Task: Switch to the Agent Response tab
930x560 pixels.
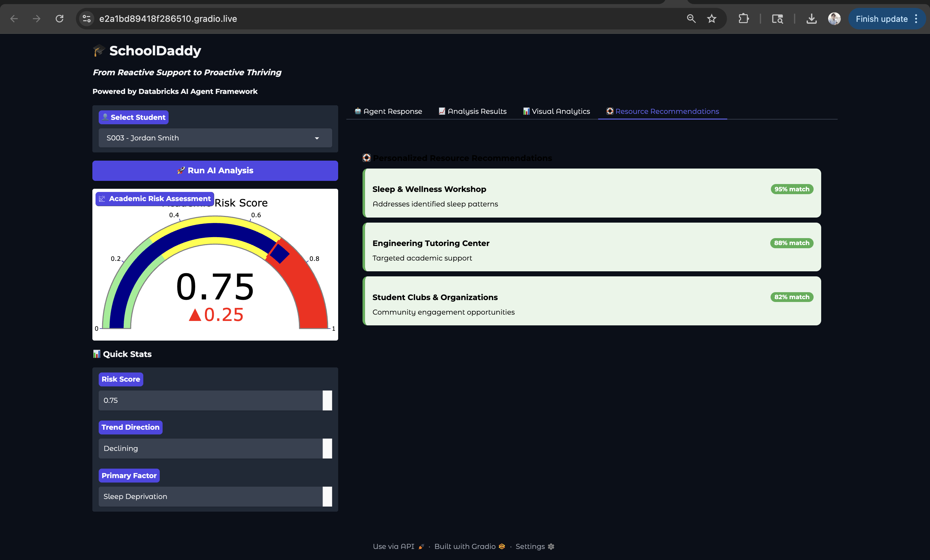Action: [388, 111]
